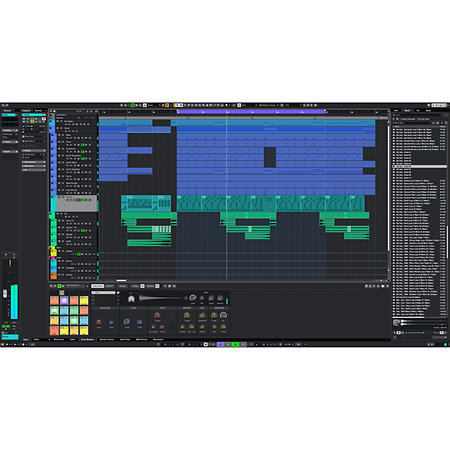Click the channel volume fader handle
The height and width of the screenshot is (450, 450).
pos(5,293)
